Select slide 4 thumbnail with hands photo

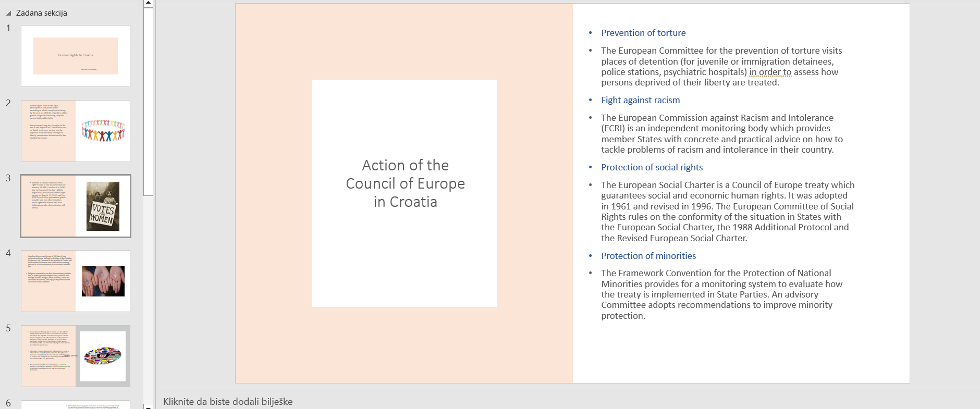[x=76, y=281]
